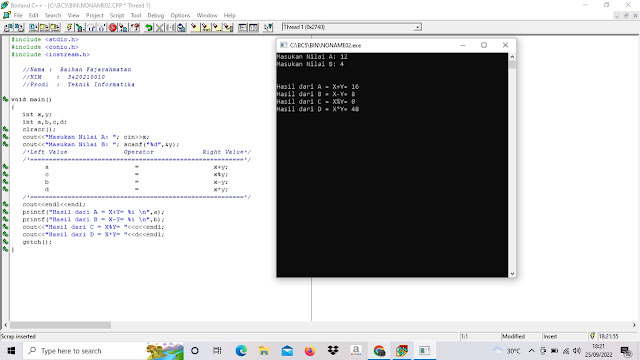Click the X cut icon in toolbar
The height and width of the screenshot is (360, 640).
[x=160, y=27]
